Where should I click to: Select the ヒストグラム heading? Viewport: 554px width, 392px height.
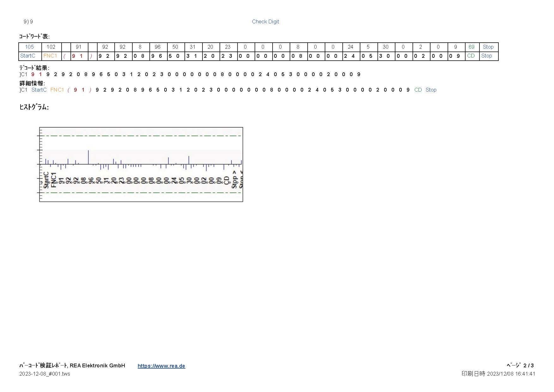tap(34, 107)
